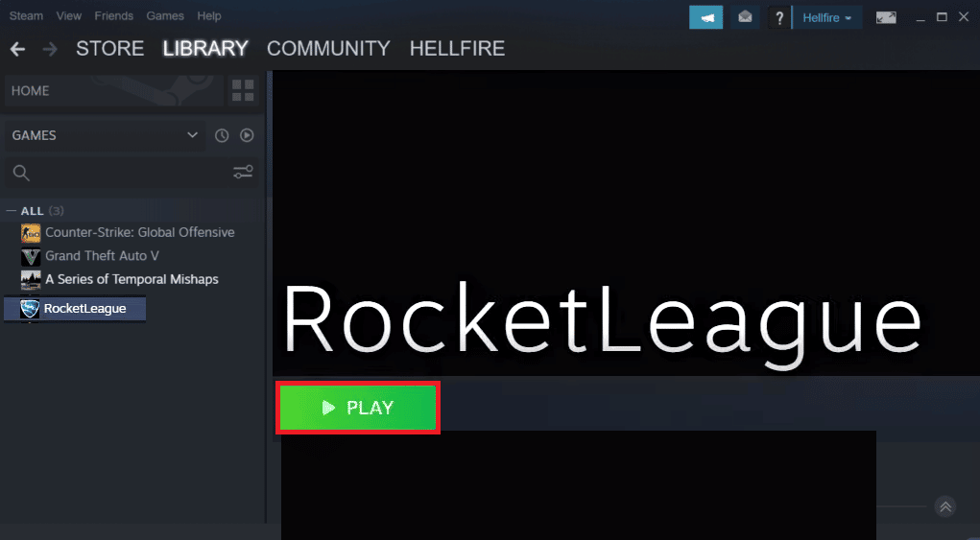Screen dimensions: 980x540
Task: Open the announcements megaphone icon
Action: [705, 17]
